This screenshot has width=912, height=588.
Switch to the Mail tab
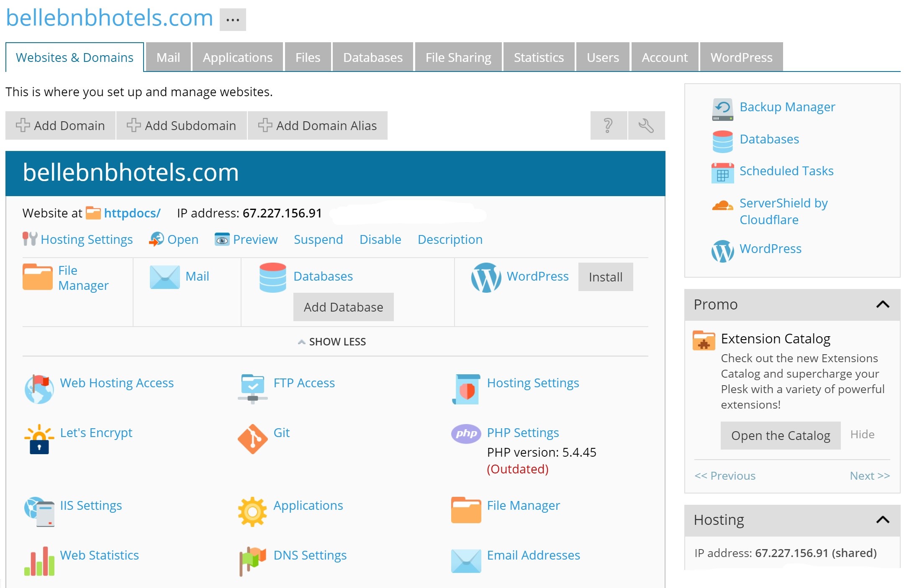(x=169, y=57)
